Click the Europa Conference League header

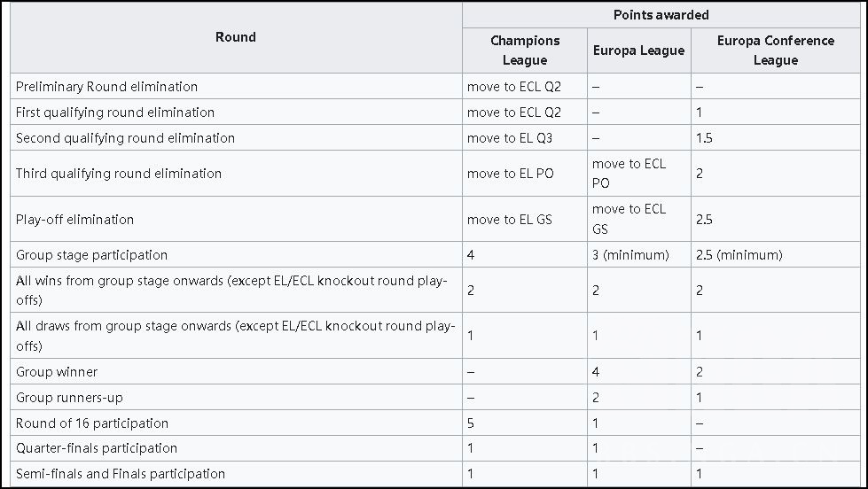[x=776, y=50]
